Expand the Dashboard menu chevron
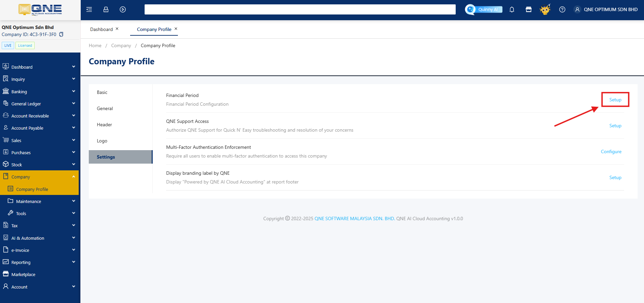The height and width of the screenshot is (303, 644). [x=74, y=67]
